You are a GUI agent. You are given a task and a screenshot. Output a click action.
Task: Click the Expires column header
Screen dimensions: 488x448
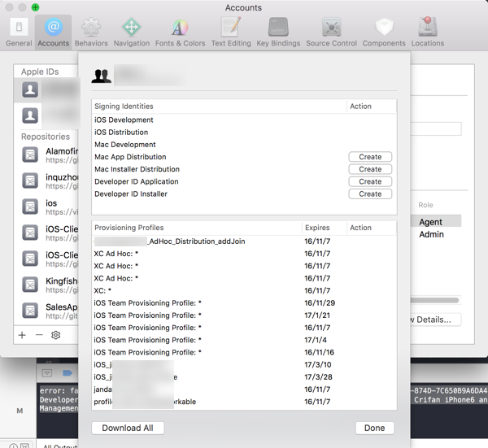(324, 228)
